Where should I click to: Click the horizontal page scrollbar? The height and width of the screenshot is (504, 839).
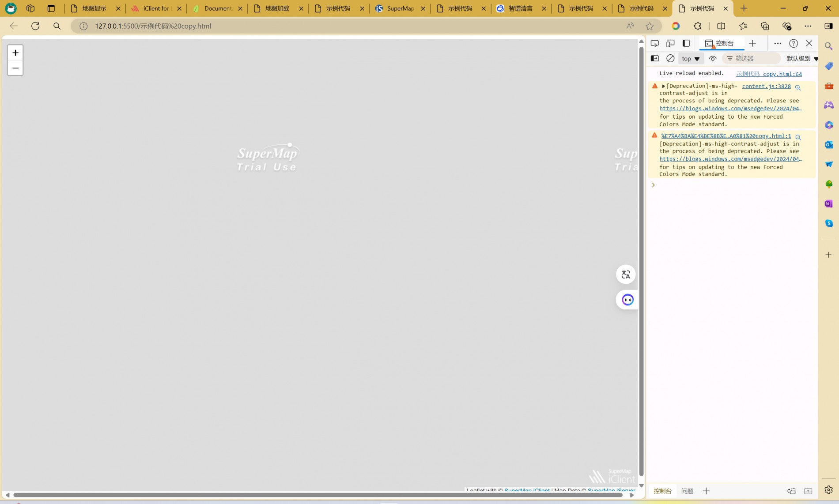pos(318,495)
